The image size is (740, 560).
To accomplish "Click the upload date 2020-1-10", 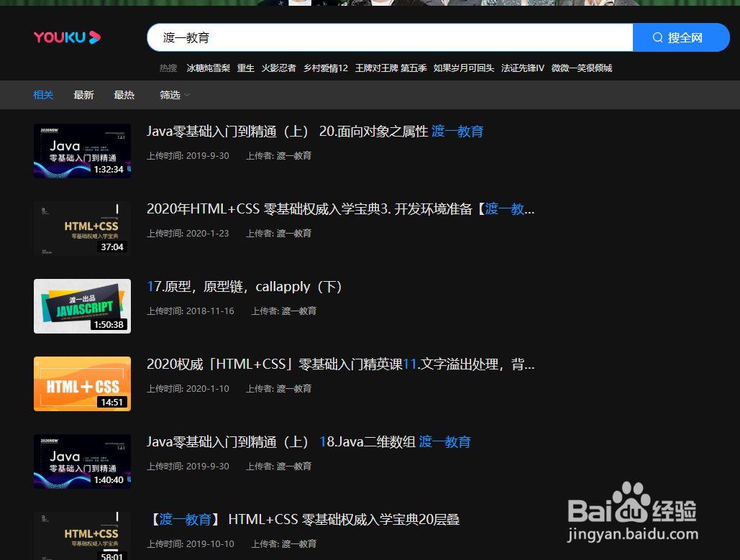I will pyautogui.click(x=208, y=389).
